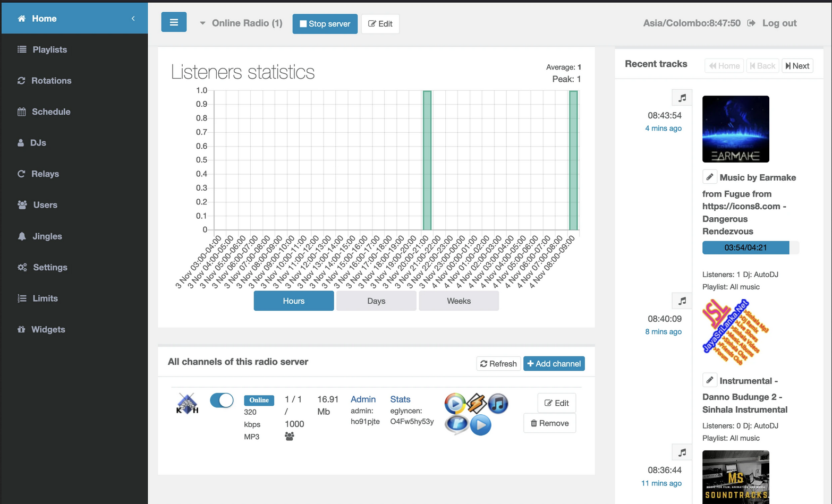This screenshot has height=504, width=832.
Task: Switch chart to the Weeks tab
Action: click(x=459, y=301)
